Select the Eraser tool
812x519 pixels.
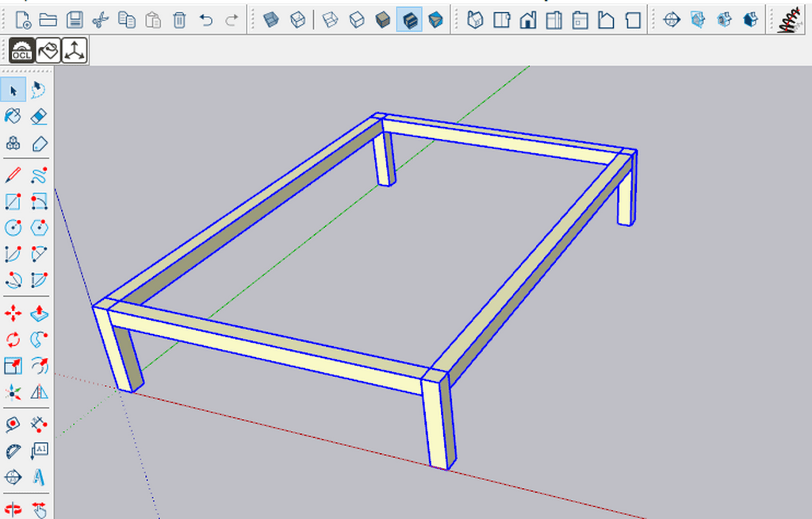[39, 117]
